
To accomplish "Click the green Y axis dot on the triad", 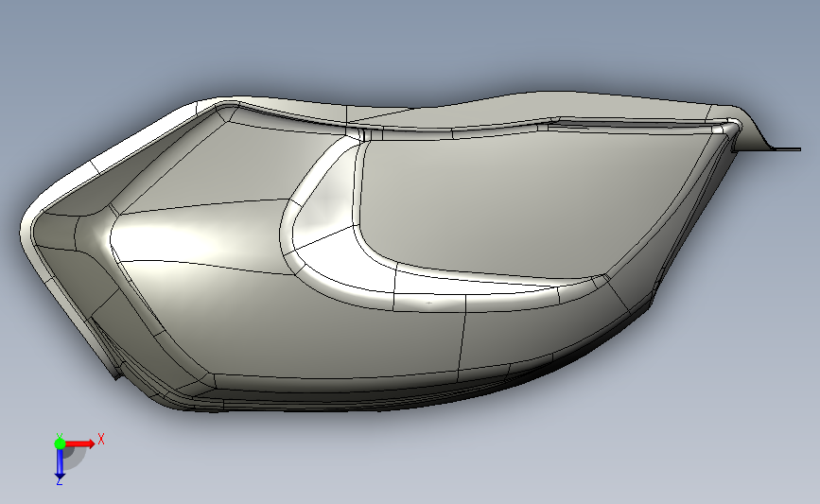I will tap(60, 443).
